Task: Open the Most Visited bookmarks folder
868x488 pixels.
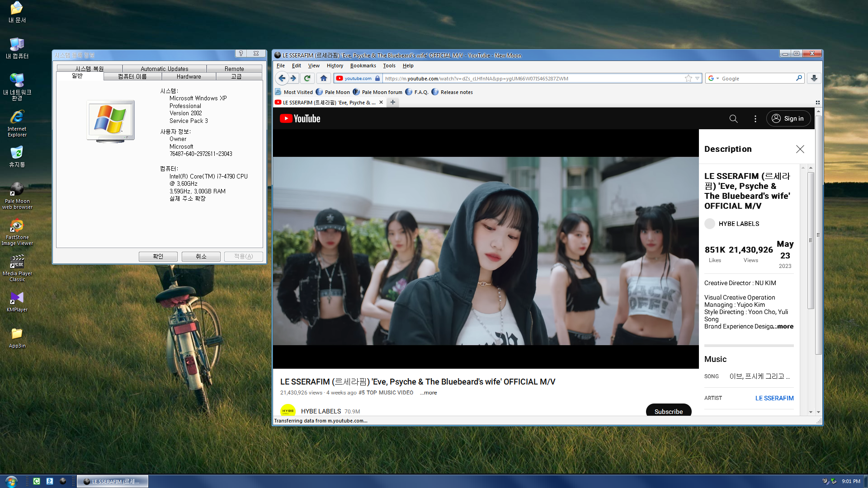Action: click(x=294, y=92)
